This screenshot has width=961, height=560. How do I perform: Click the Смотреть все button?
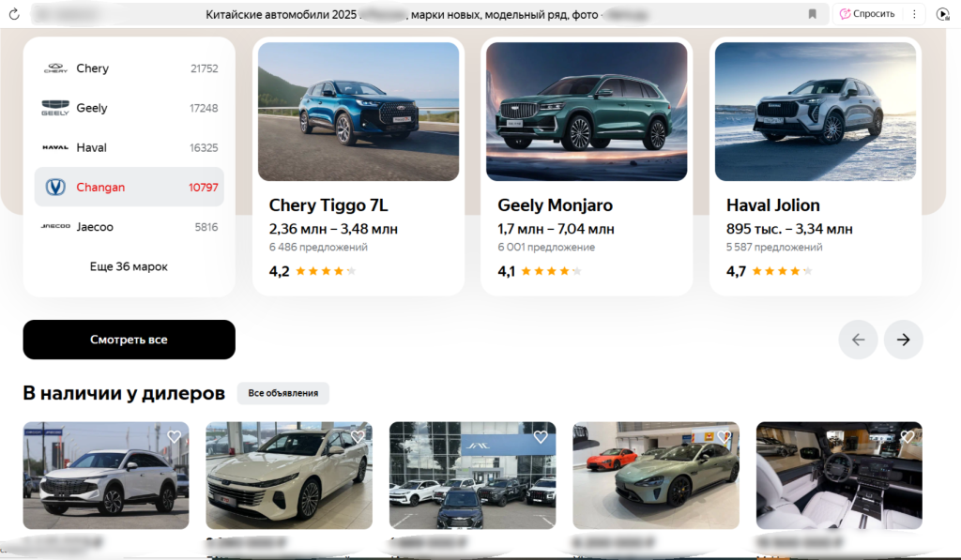pyautogui.click(x=129, y=340)
